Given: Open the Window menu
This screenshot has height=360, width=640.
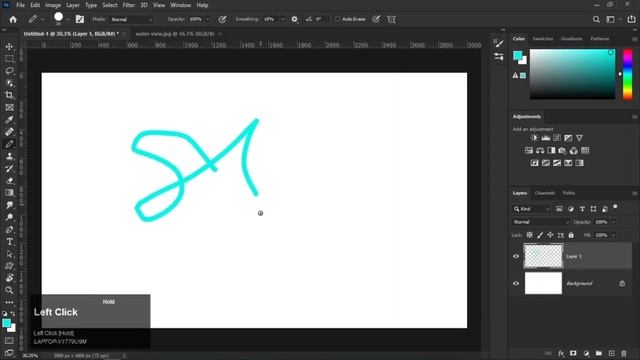Looking at the screenshot, I should tap(180, 5).
